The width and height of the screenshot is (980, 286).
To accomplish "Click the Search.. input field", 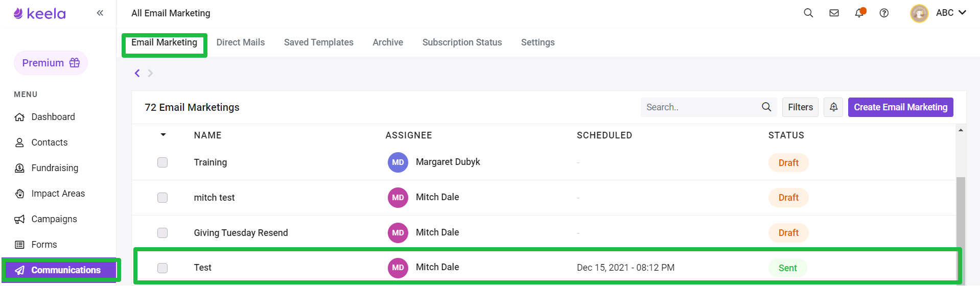I will pos(700,107).
